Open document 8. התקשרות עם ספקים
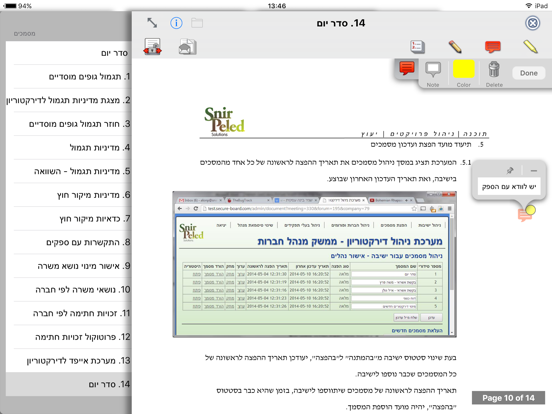The image size is (552, 414). click(x=68, y=242)
